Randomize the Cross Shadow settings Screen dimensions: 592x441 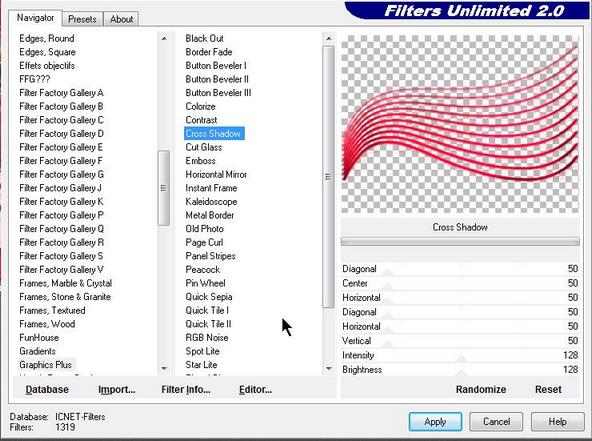[x=481, y=389]
